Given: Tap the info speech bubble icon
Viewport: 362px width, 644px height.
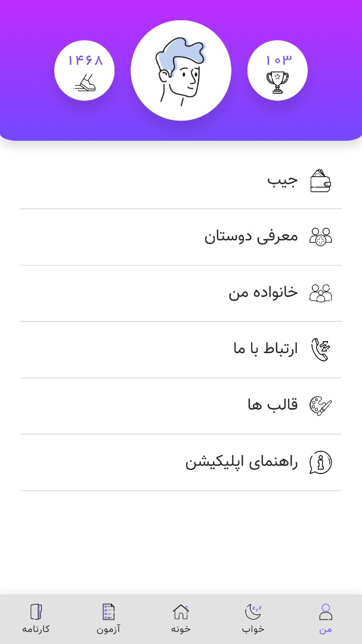Looking at the screenshot, I should [320, 463].
